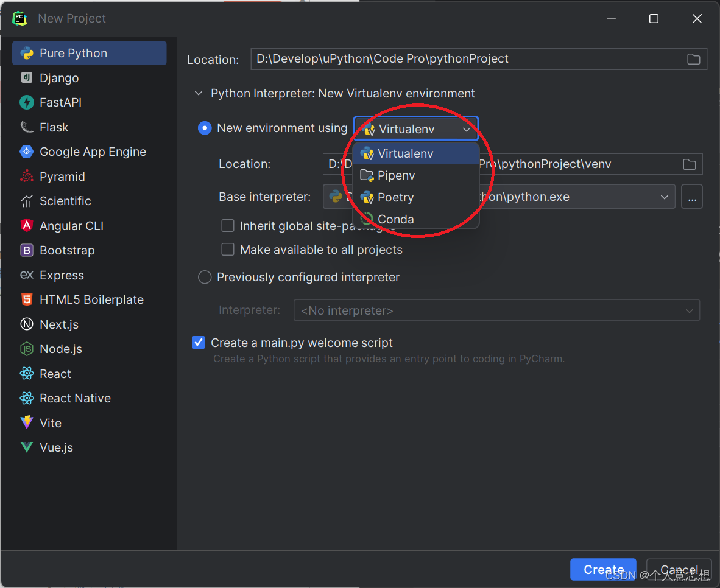720x588 pixels.
Task: Pick the FastAPI lightning icon
Action: click(27, 102)
